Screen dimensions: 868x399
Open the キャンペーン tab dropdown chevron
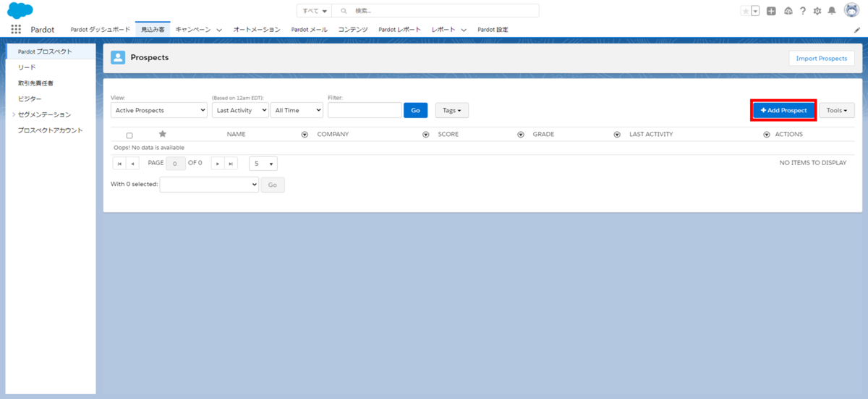point(219,30)
